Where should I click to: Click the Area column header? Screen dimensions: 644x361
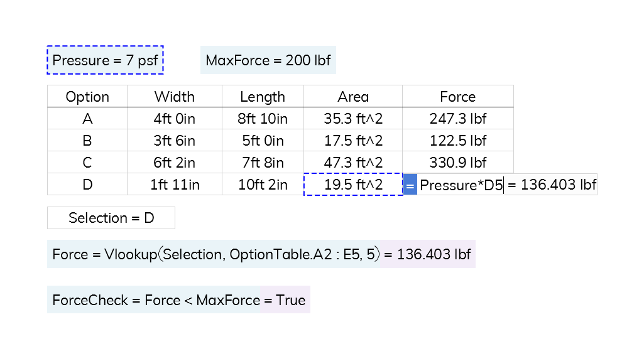[353, 97]
